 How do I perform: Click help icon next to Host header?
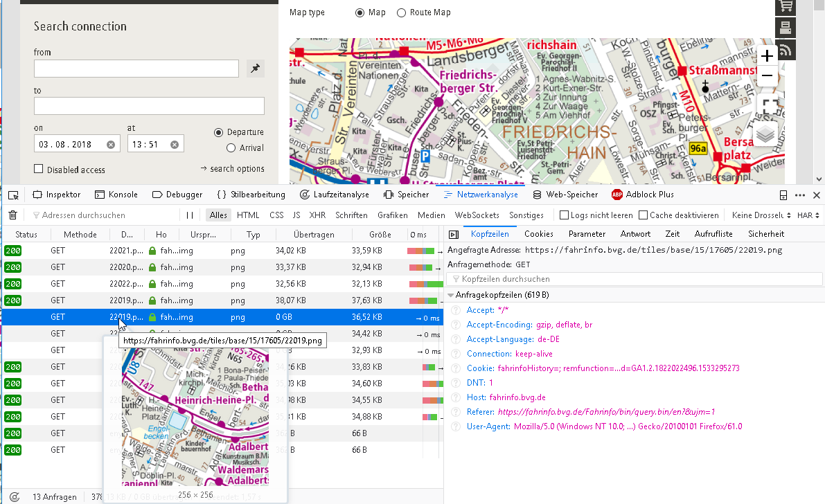(456, 397)
